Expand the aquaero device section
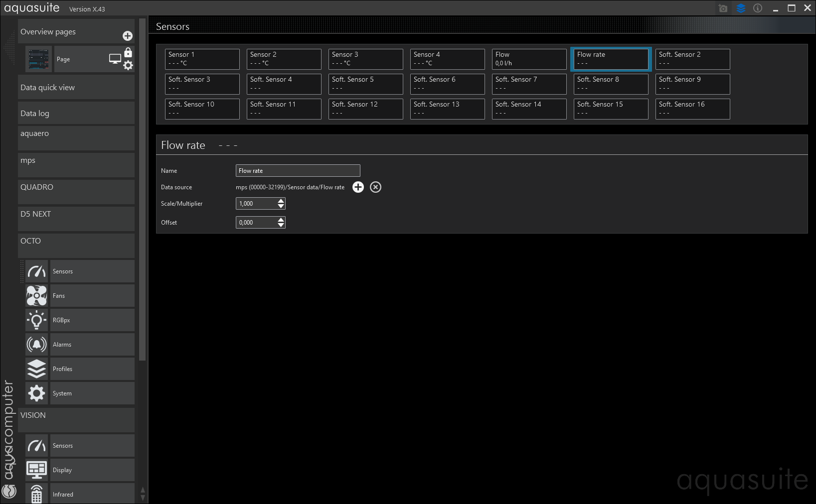816x504 pixels. (76, 138)
